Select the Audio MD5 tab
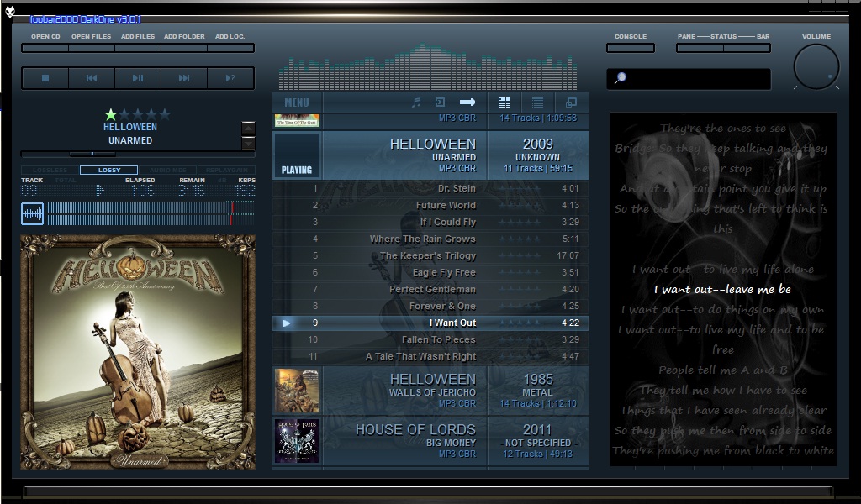861x504 pixels. tap(167, 170)
